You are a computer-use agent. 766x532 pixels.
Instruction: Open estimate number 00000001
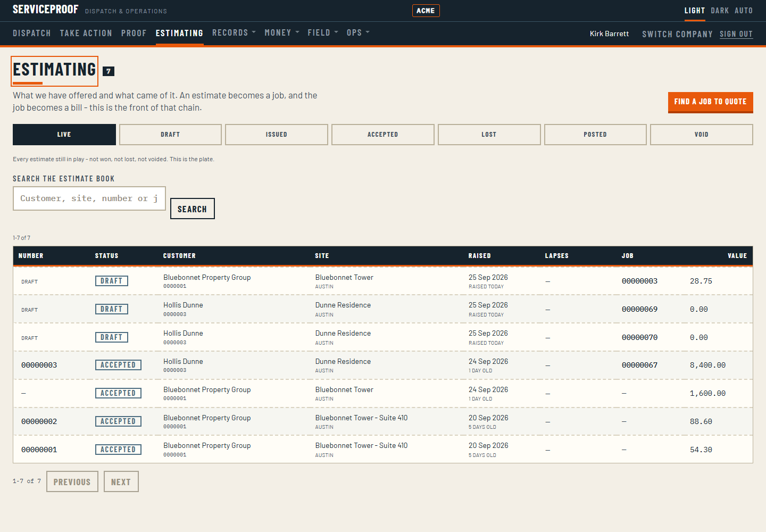(x=39, y=450)
